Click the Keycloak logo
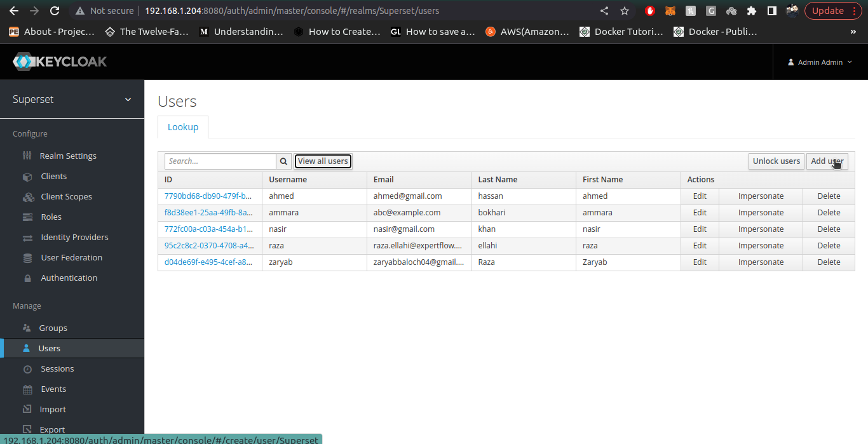 tap(60, 61)
